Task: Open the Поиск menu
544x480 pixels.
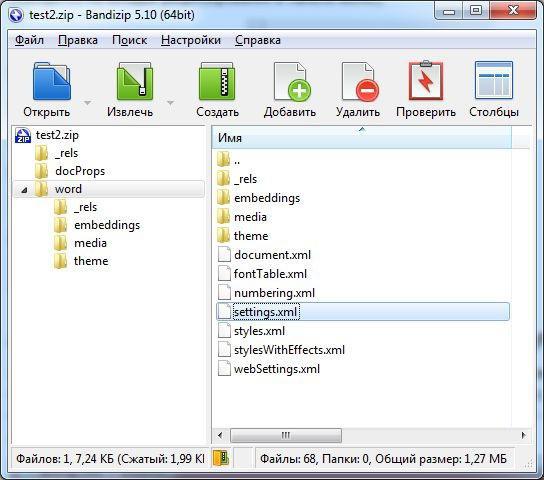Action: [x=129, y=40]
